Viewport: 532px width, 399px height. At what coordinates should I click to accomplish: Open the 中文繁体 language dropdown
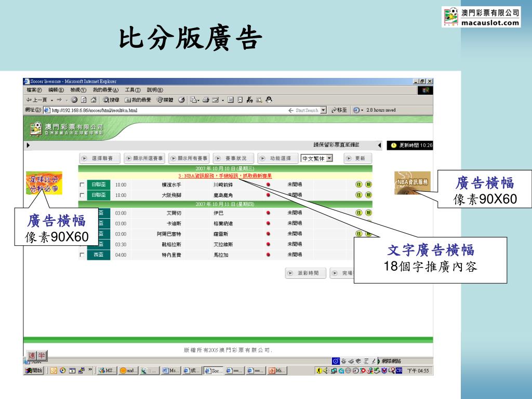pyautogui.click(x=317, y=158)
